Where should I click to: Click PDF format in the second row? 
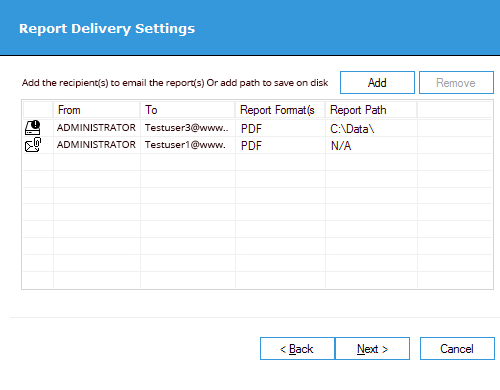251,146
